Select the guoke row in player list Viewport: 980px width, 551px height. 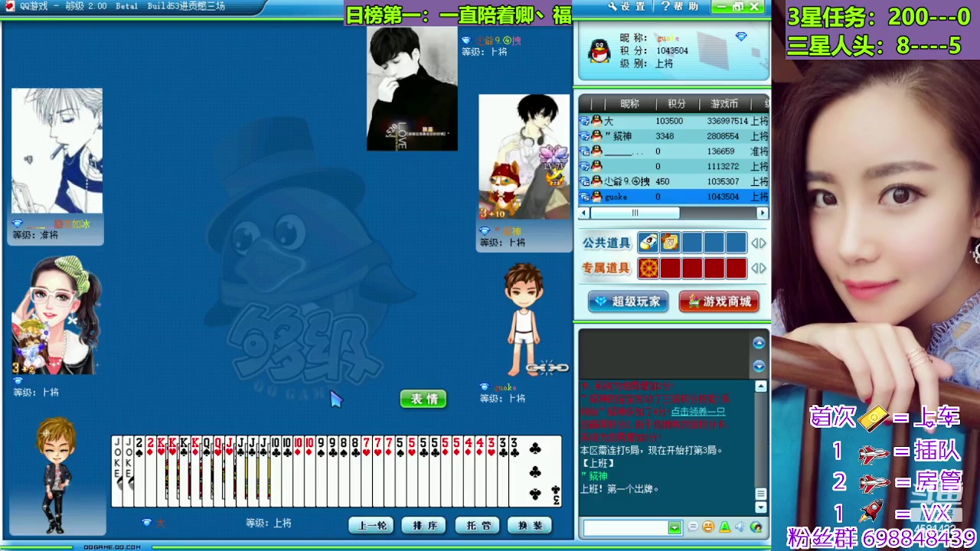coord(674,197)
